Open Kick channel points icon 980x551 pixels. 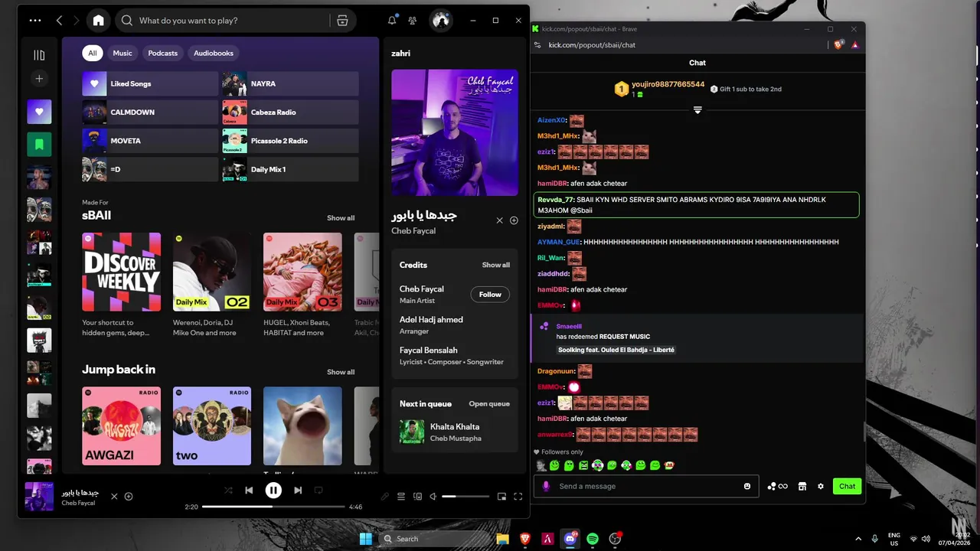[777, 486]
